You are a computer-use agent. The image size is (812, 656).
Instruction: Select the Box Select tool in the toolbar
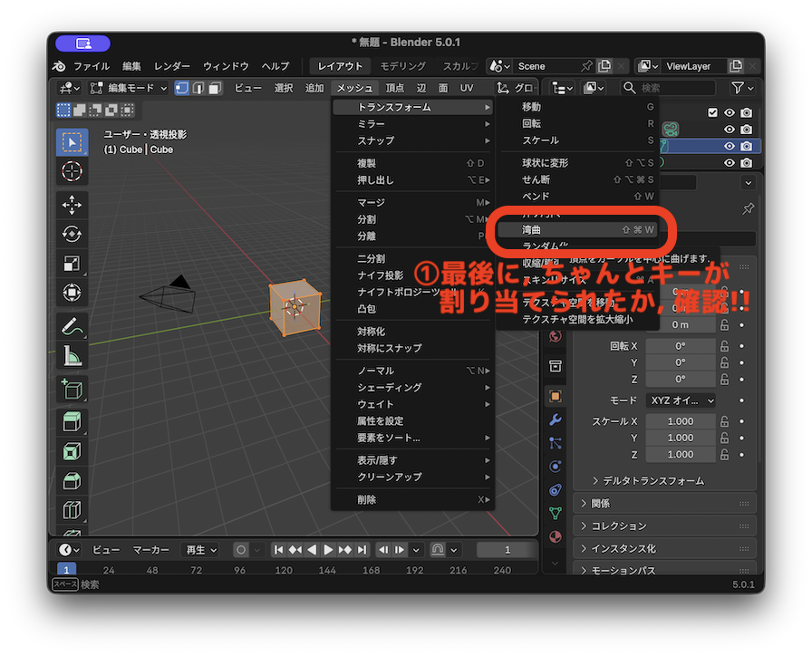click(x=72, y=142)
